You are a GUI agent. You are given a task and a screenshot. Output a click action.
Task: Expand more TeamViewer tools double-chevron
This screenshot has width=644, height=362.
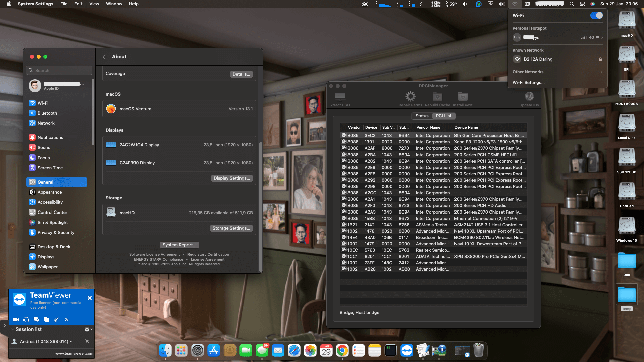66,320
